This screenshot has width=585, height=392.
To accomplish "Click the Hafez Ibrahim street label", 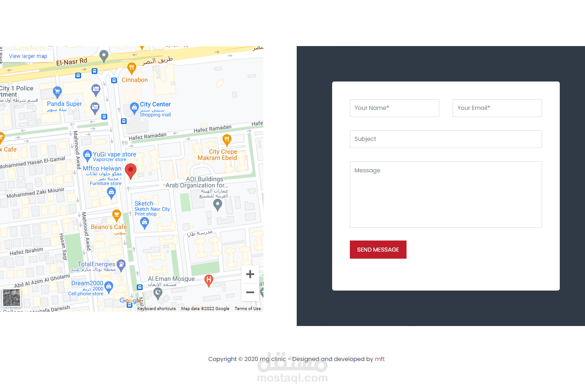I will coord(27,252).
